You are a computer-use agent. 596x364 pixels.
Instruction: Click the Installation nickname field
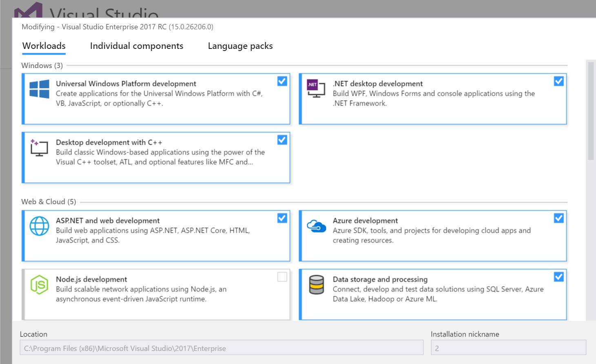[x=508, y=348]
